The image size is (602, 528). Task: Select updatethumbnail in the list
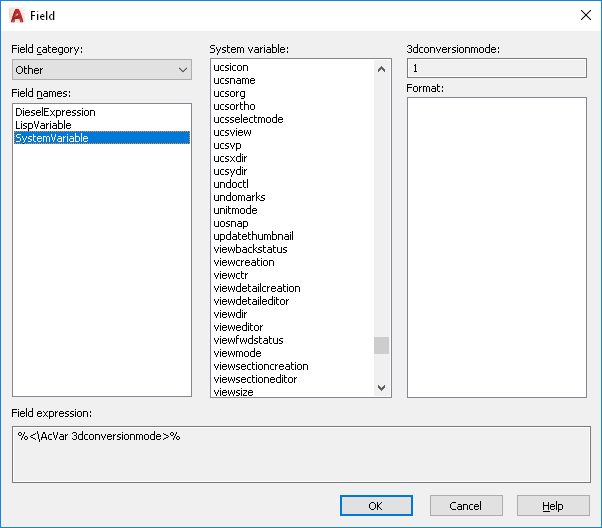[253, 236]
